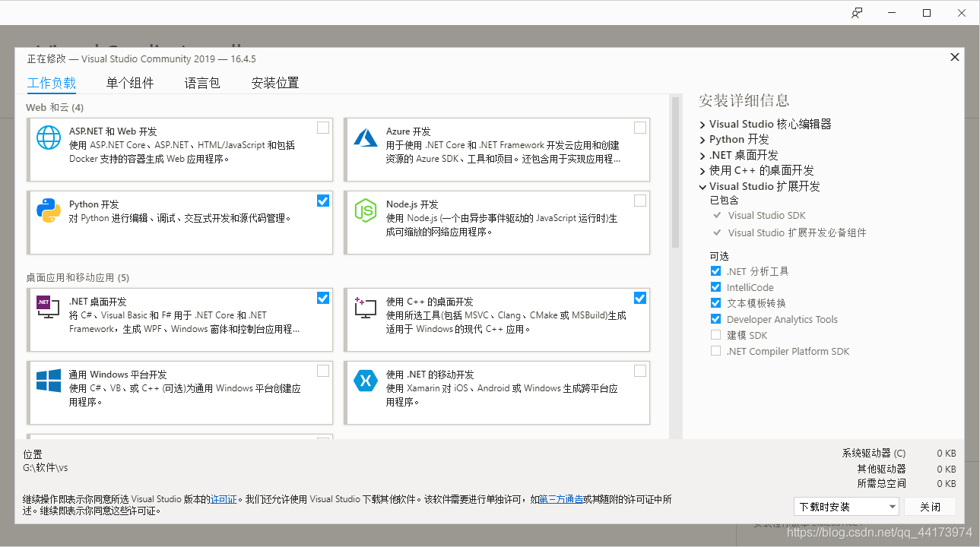This screenshot has height=547, width=980.
Task: Click the Azure 开发 workload icon
Action: [x=365, y=139]
